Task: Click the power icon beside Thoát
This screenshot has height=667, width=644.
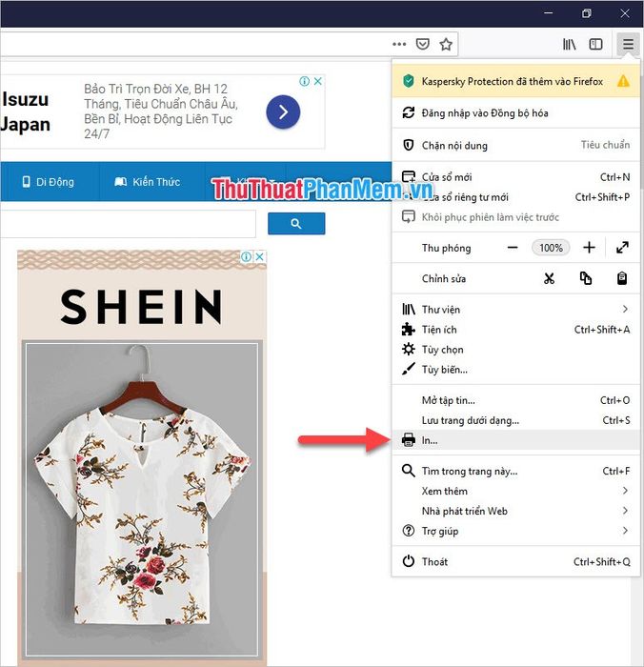Action: coord(409,561)
